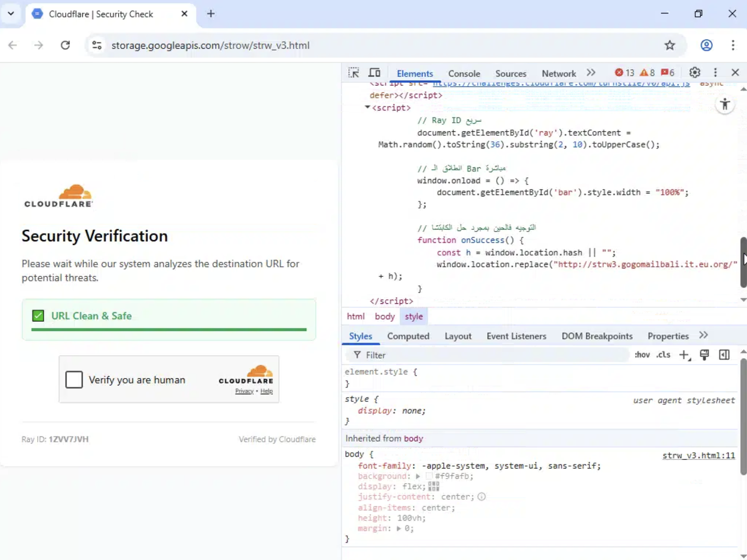Open the Properties tab
747x560 pixels.
[x=668, y=336]
